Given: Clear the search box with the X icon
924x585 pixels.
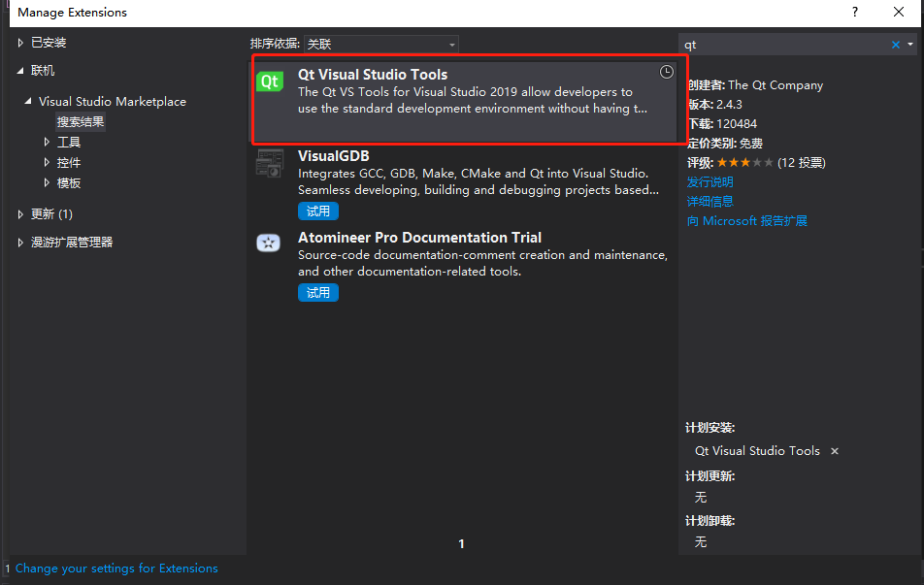Looking at the screenshot, I should (x=896, y=45).
